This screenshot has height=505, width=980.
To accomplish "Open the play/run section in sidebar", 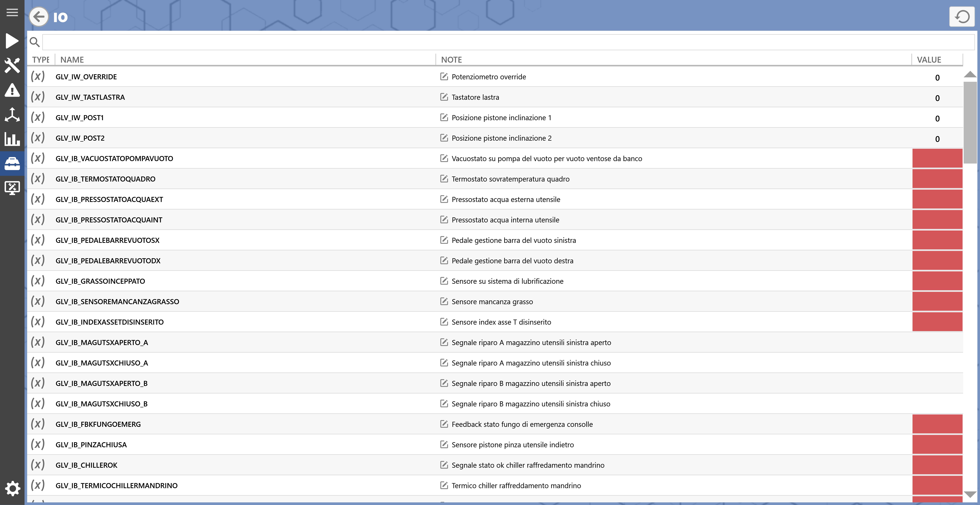I will (x=12, y=41).
